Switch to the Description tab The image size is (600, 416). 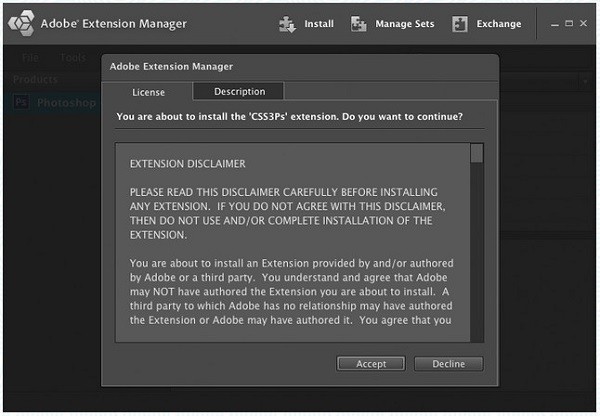pyautogui.click(x=239, y=91)
